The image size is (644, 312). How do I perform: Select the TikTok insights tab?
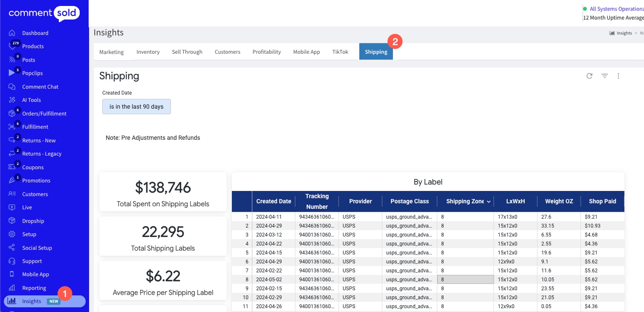click(340, 52)
